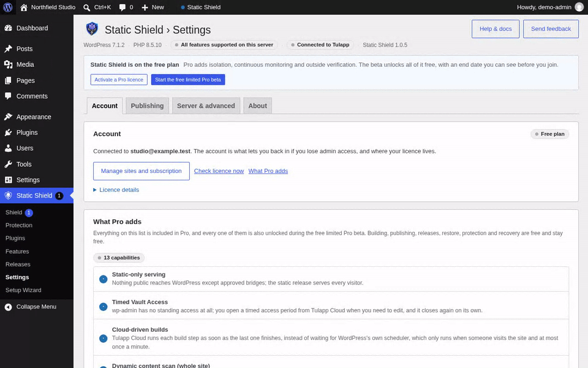This screenshot has width=588, height=368.
Task: Open the Features submenu item
Action: click(x=17, y=251)
